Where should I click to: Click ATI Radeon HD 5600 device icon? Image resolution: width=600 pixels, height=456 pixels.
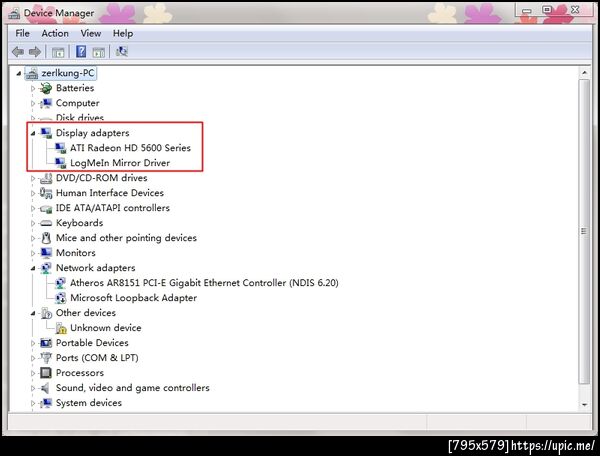point(60,148)
